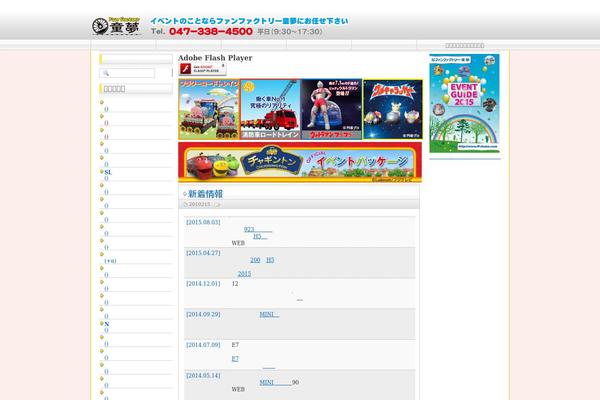The width and height of the screenshot is (600, 400).
Task: Click the Fun Factory 童夢 site logo
Action: [x=116, y=26]
